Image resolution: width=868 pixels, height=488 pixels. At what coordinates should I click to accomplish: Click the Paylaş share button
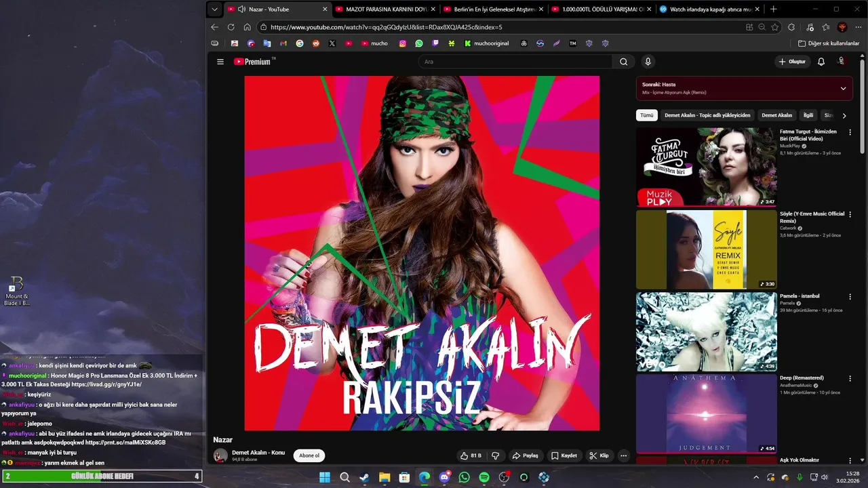pyautogui.click(x=526, y=455)
